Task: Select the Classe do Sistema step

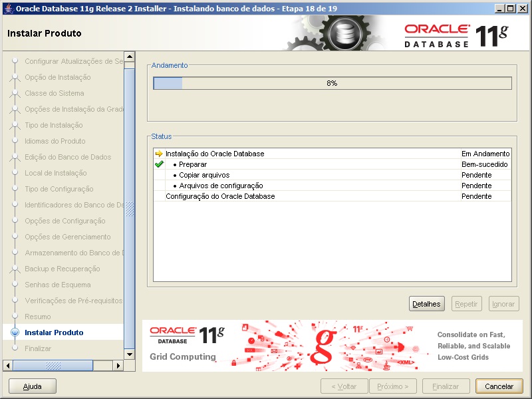Action: point(55,93)
